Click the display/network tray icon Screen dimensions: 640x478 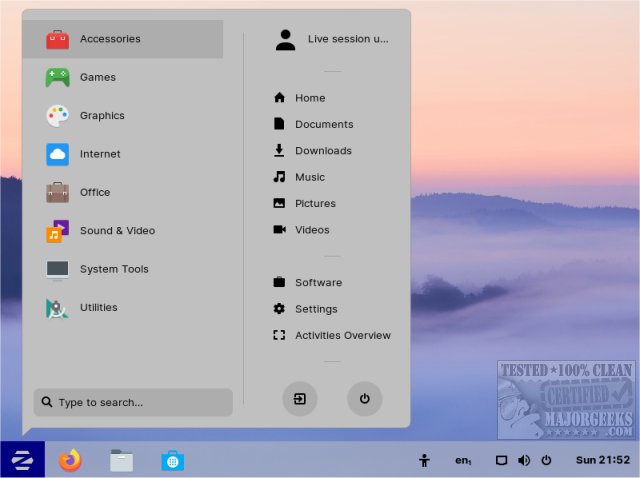click(x=501, y=460)
